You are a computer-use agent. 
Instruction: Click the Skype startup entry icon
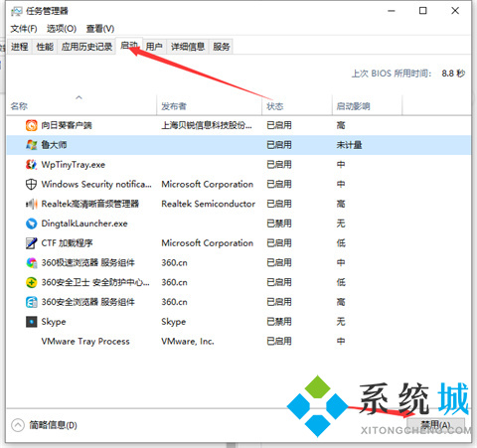click(x=32, y=322)
